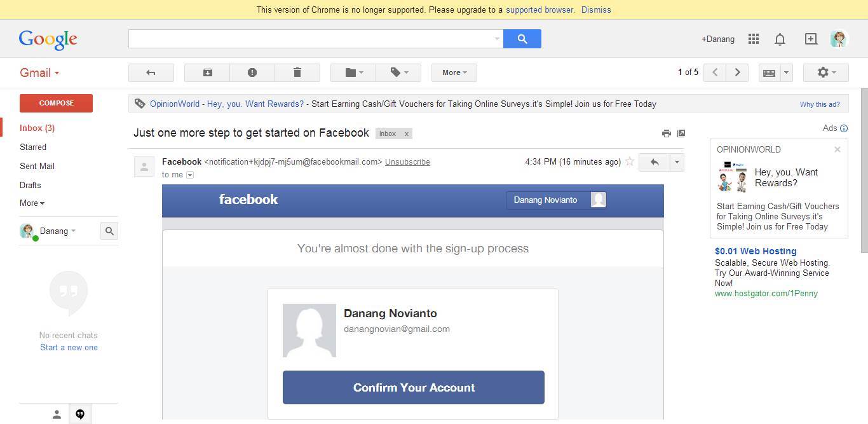Click Unsubscribe link
This screenshot has width=868, height=424.
pyautogui.click(x=407, y=162)
